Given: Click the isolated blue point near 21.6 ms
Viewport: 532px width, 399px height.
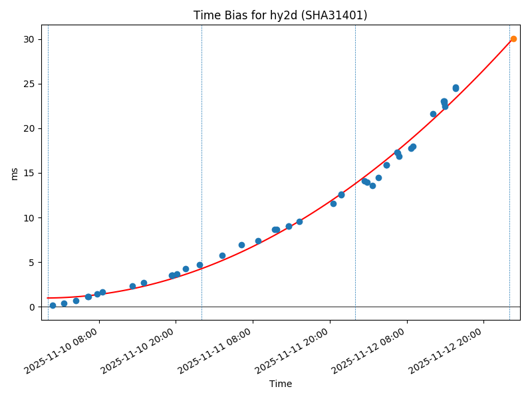Looking at the screenshot, I should tap(433, 114).
